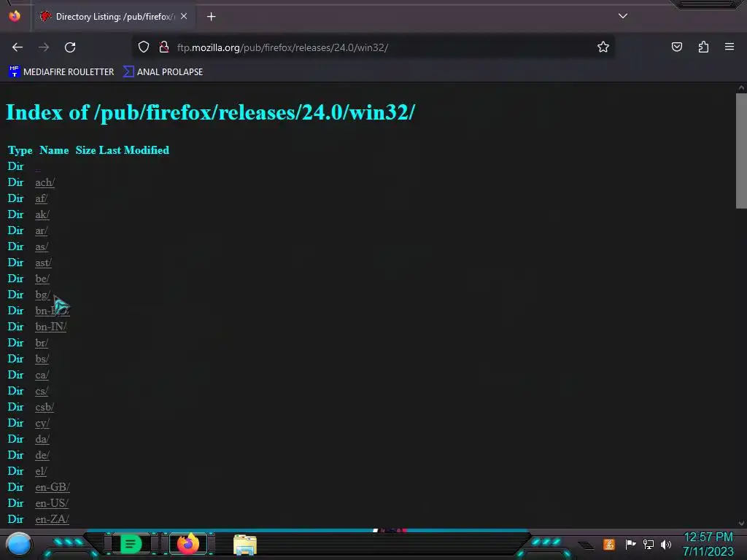Open the tracking protection shield icon
Screen dimensions: 747x560
tap(144, 47)
